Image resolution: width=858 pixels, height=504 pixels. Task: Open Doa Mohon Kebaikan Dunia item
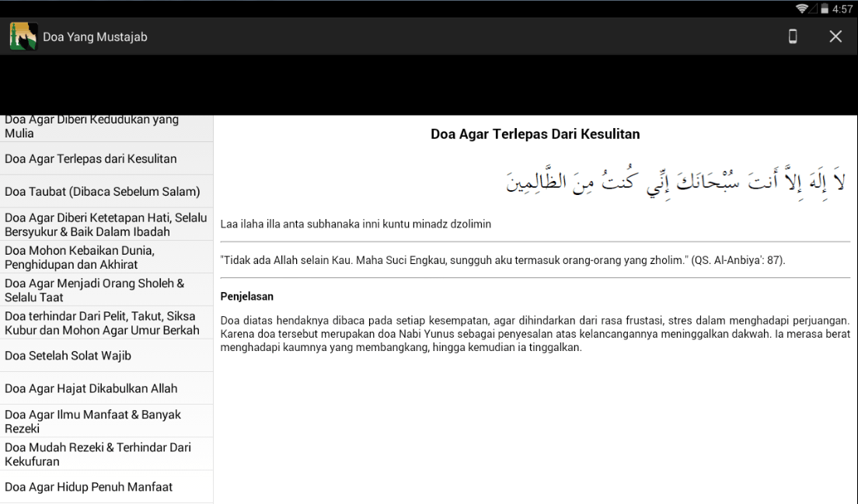click(106, 257)
